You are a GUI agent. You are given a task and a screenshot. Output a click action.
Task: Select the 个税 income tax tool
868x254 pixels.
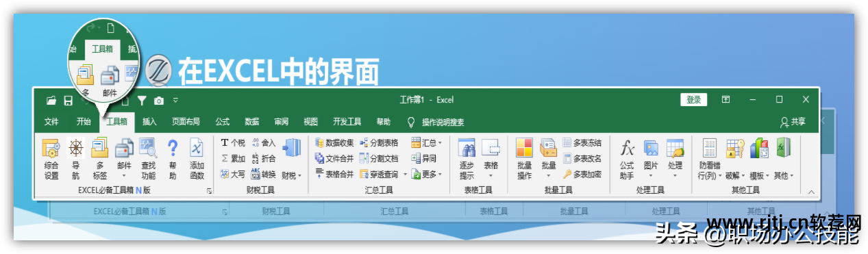pyautogui.click(x=233, y=143)
